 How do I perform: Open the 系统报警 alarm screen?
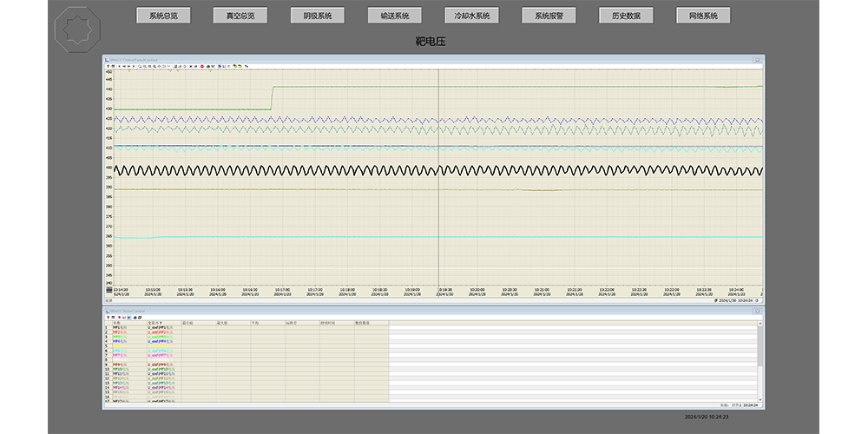[x=549, y=16]
